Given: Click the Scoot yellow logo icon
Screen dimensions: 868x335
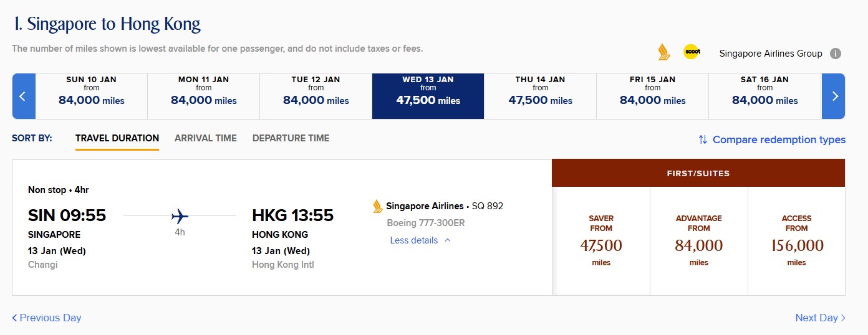Looking at the screenshot, I should (x=692, y=52).
